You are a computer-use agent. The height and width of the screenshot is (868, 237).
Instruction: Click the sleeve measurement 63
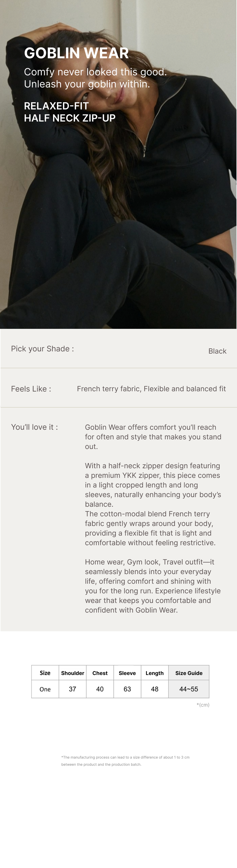[x=127, y=689]
